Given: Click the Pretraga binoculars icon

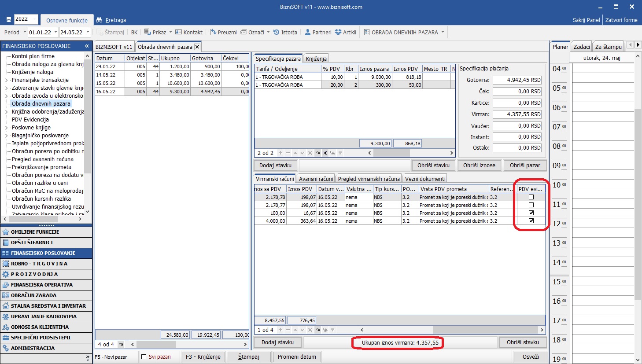Looking at the screenshot, I should (x=99, y=20).
